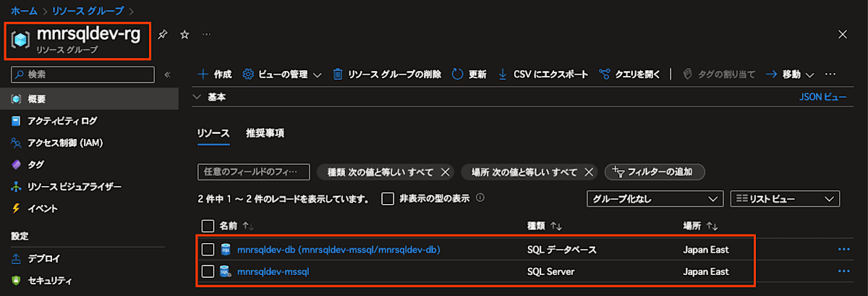Open the 種類 filter pill
This screenshot has width=868, height=296.
(380, 172)
